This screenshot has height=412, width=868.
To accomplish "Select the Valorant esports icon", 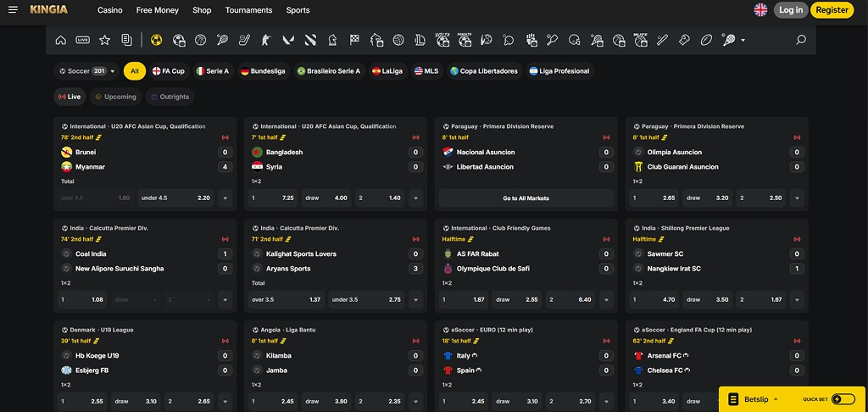I will (x=288, y=40).
